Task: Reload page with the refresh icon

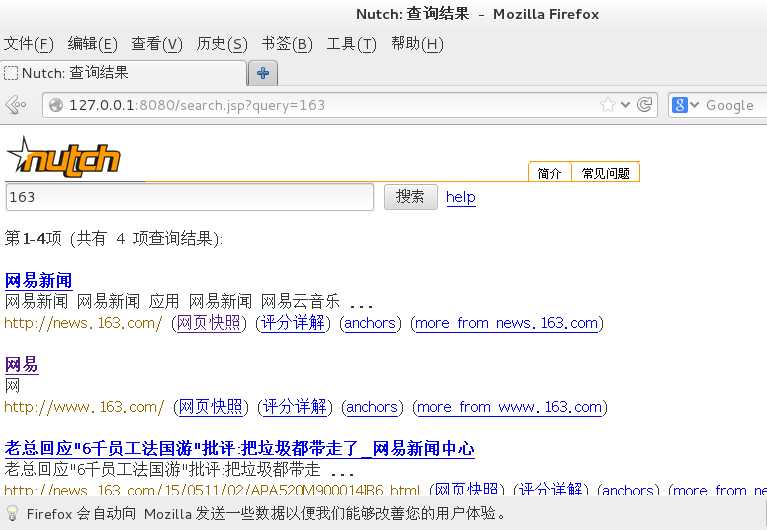Action: (x=645, y=104)
